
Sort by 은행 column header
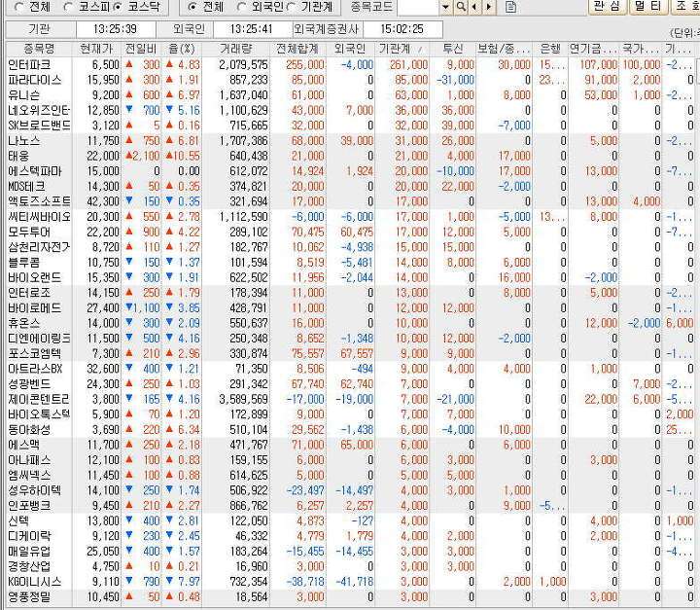point(550,49)
